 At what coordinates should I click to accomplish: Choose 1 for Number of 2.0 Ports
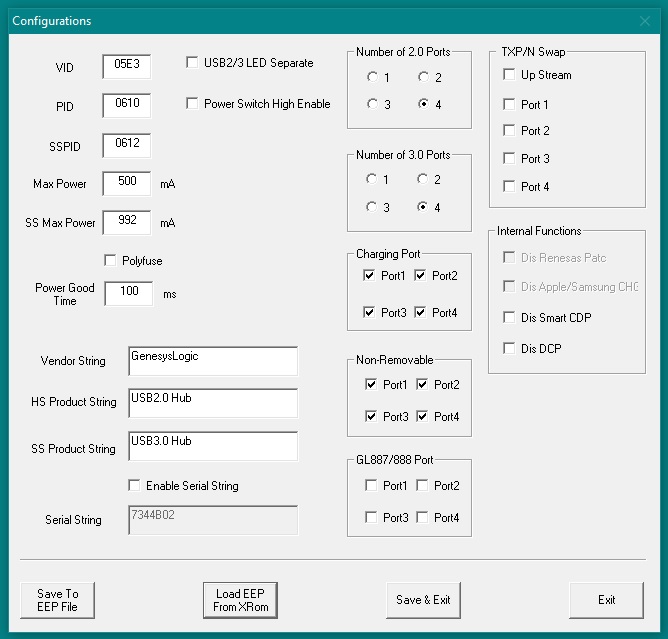[x=373, y=77]
